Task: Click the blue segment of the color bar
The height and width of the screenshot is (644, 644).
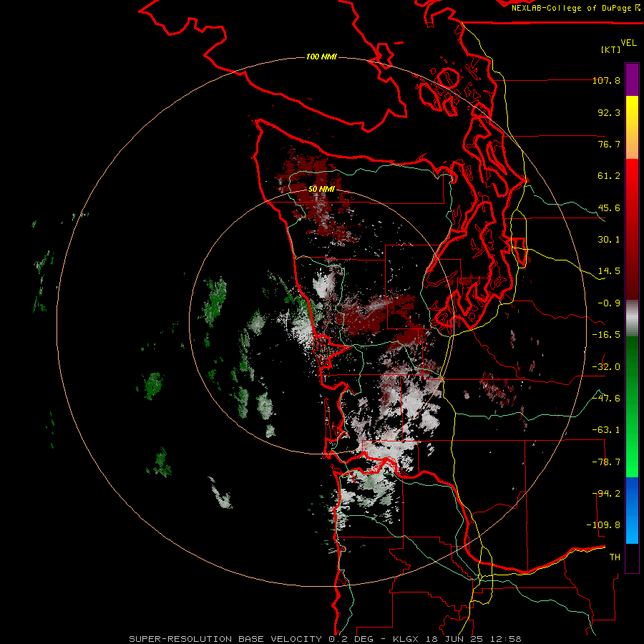Action: click(x=632, y=510)
